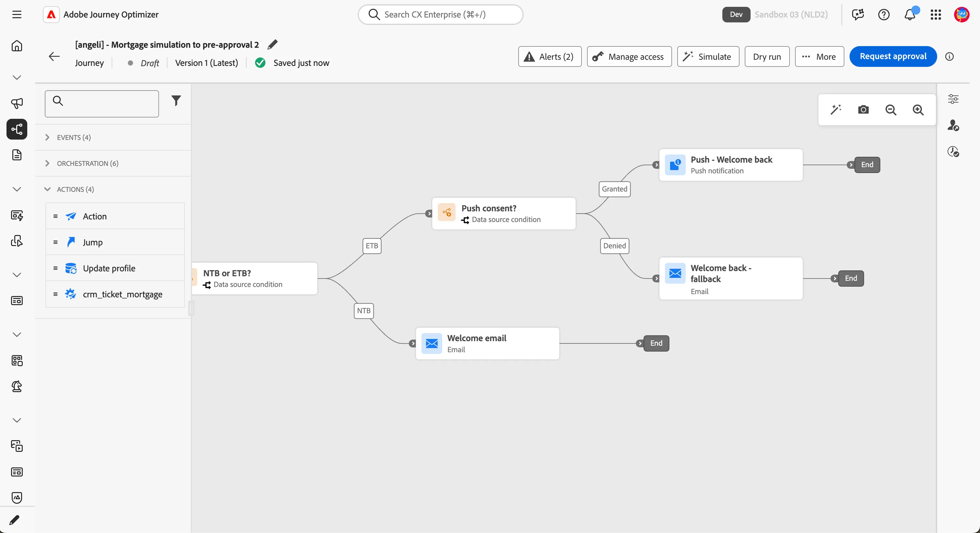Open the Sandbox 03 (NLD2) switcher
The width and height of the screenshot is (980, 533).
coord(791,15)
